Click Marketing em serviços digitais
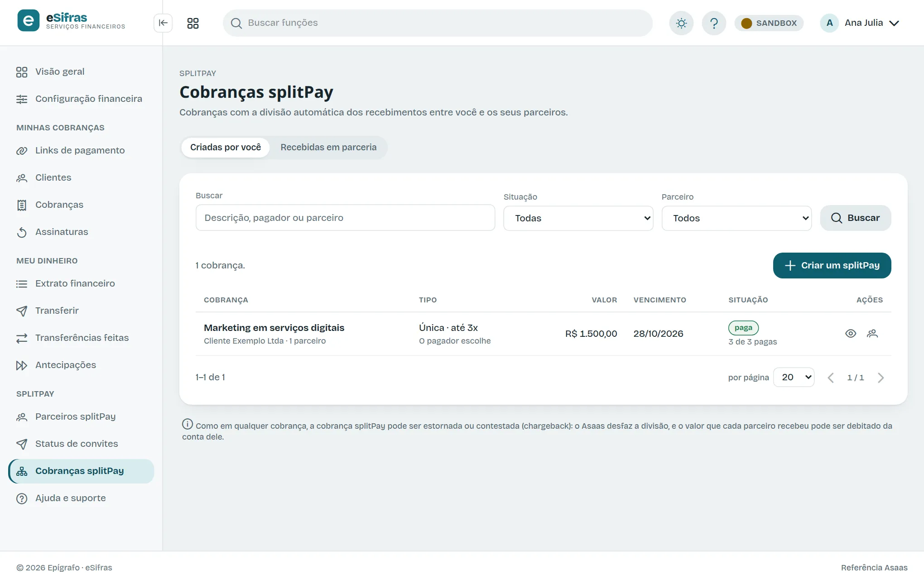 (274, 328)
